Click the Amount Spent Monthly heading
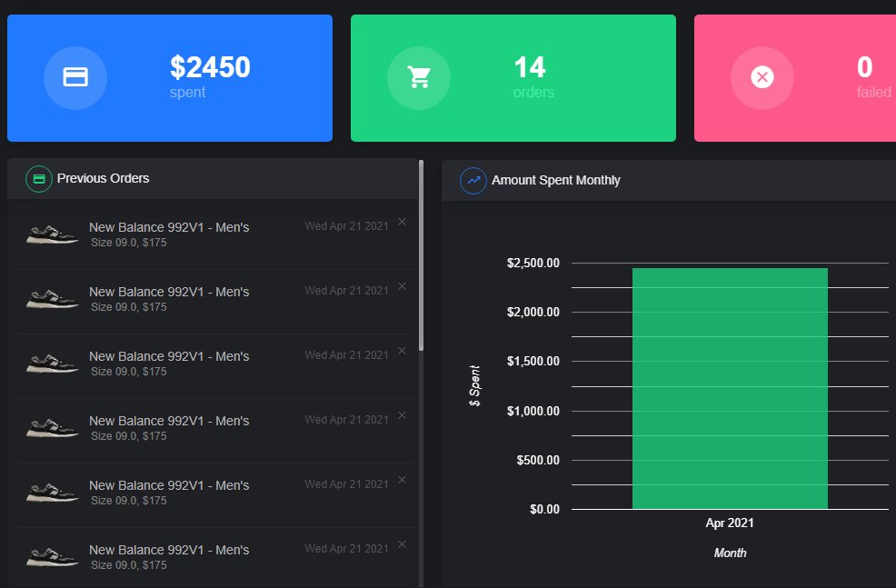This screenshot has height=588, width=896. tap(555, 180)
